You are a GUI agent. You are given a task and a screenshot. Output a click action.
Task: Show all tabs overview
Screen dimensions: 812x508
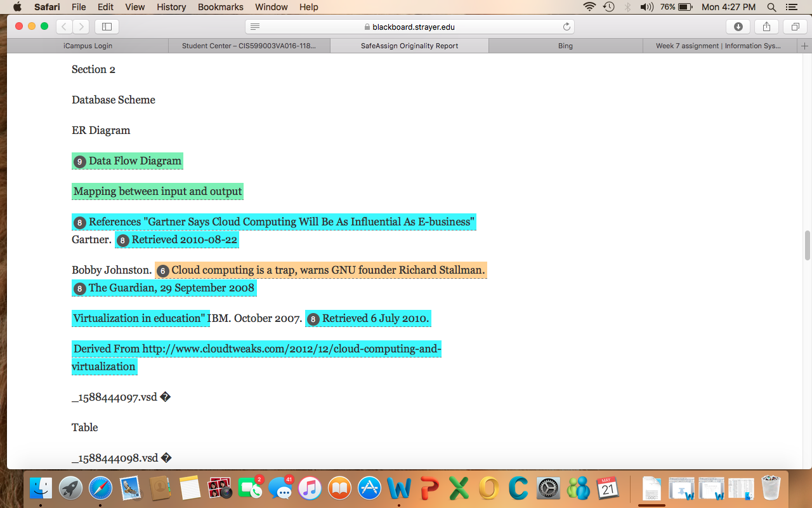[795, 27]
